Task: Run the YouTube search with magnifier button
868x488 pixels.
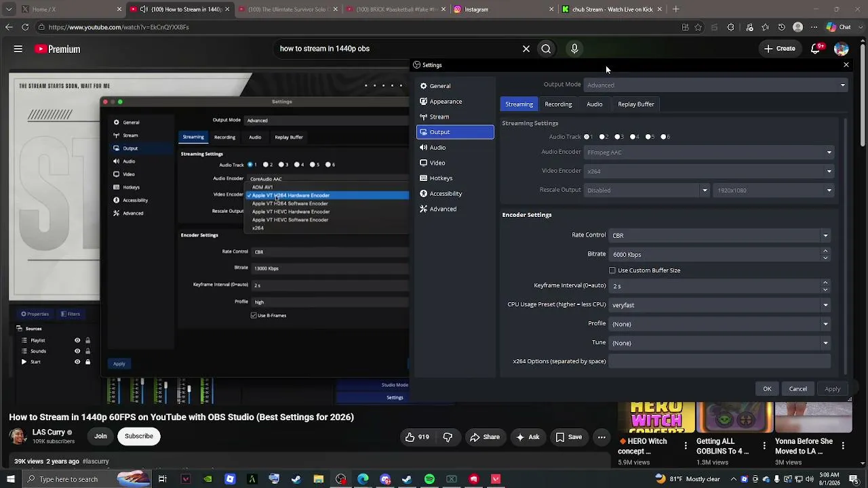Action: point(546,49)
